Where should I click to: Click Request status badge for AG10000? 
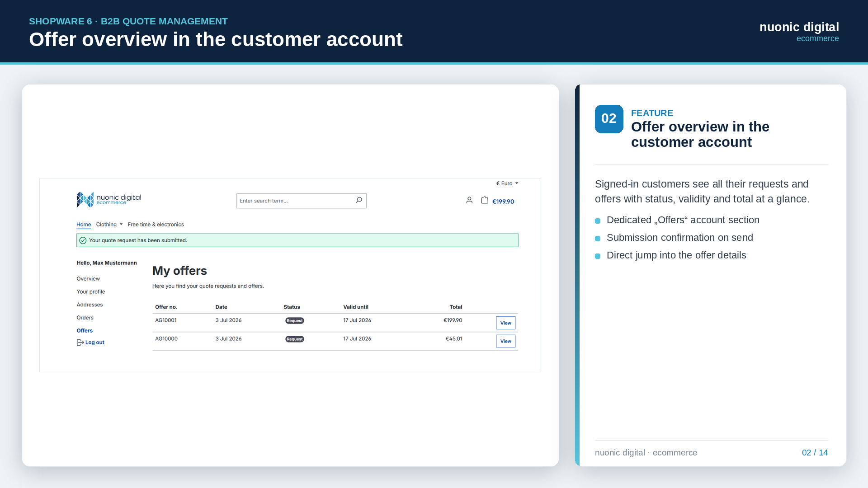coord(295,339)
